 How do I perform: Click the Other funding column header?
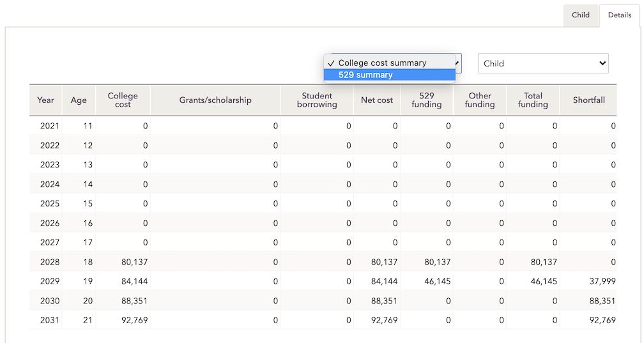[x=480, y=100]
